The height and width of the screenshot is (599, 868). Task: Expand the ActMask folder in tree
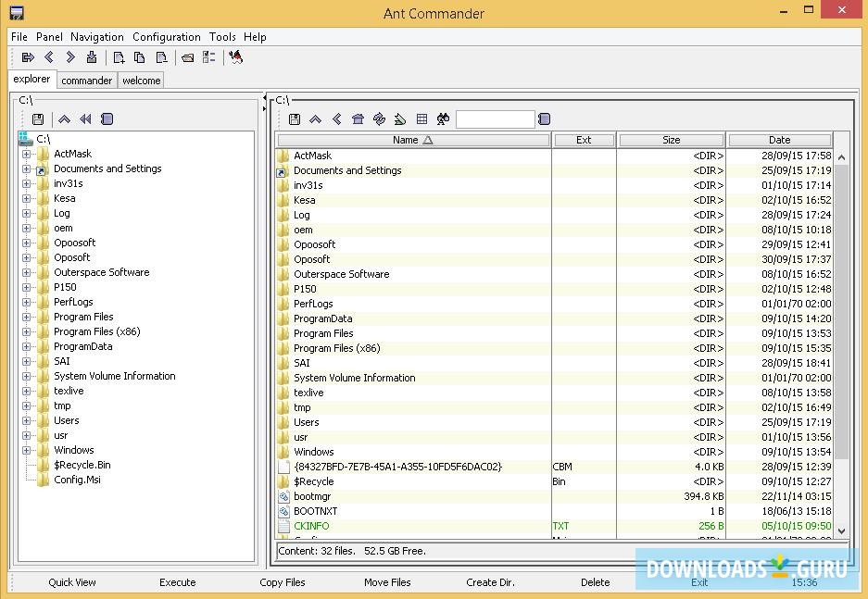click(x=27, y=155)
